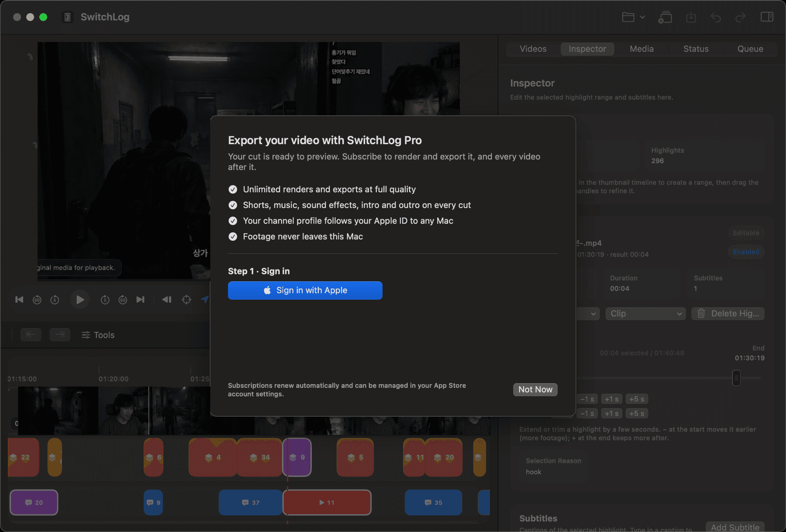This screenshot has width=786, height=532.
Task: Click the import download-tray icon
Action: (691, 17)
